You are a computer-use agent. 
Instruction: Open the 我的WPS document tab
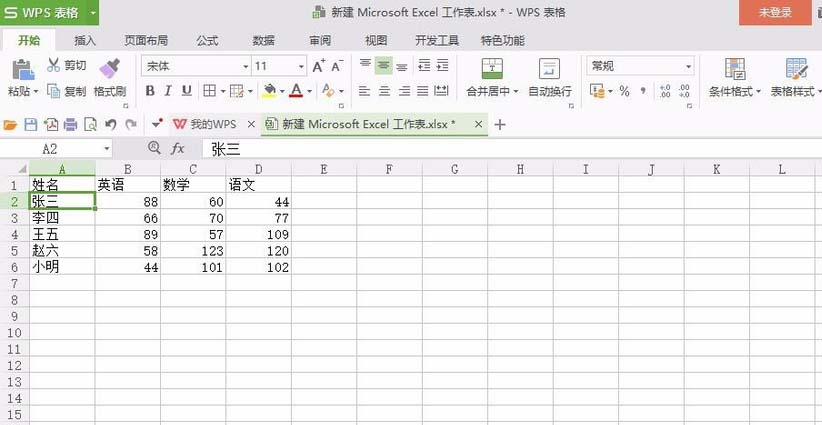coord(205,125)
